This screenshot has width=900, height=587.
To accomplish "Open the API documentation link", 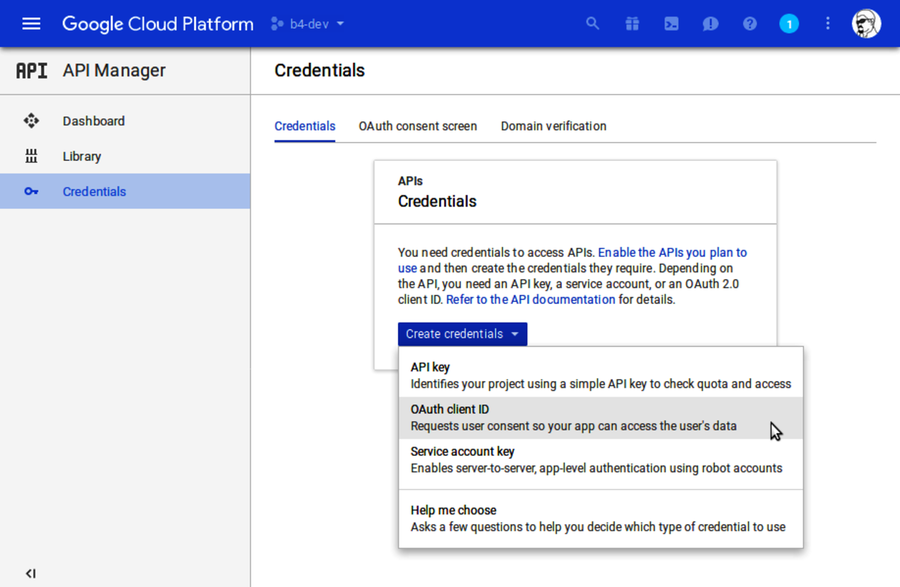I will click(x=531, y=299).
